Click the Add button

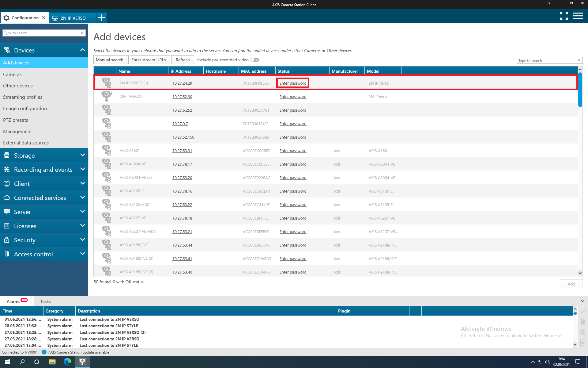coord(571,284)
